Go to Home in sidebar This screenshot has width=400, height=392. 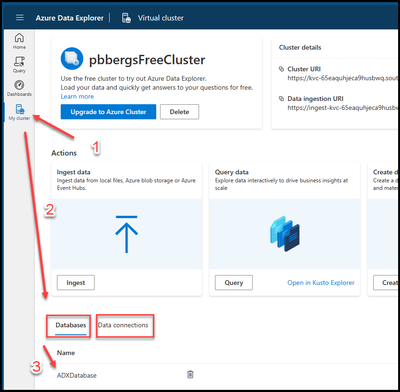pyautogui.click(x=19, y=41)
